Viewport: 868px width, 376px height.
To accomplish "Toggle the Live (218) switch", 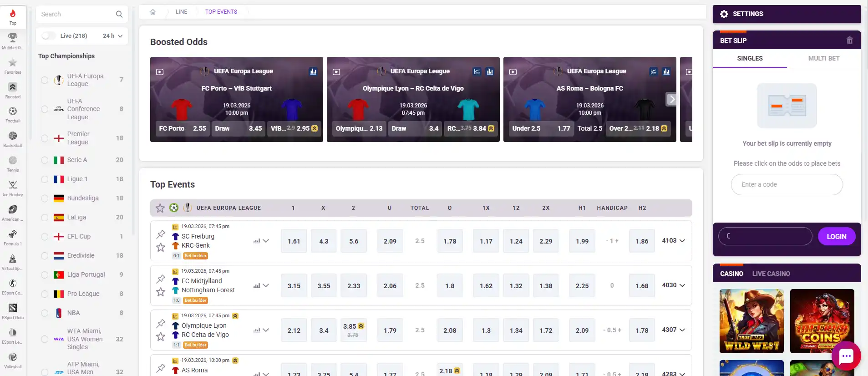I will click(49, 36).
